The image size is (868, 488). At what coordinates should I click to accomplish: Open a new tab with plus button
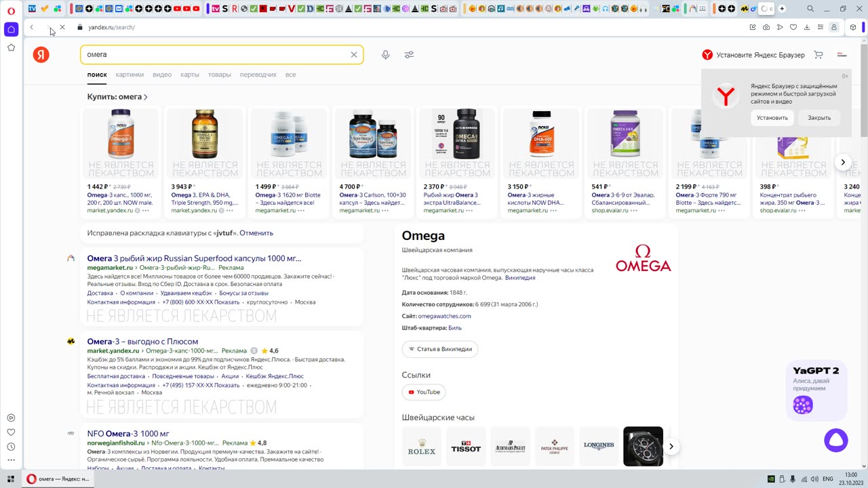point(782,9)
